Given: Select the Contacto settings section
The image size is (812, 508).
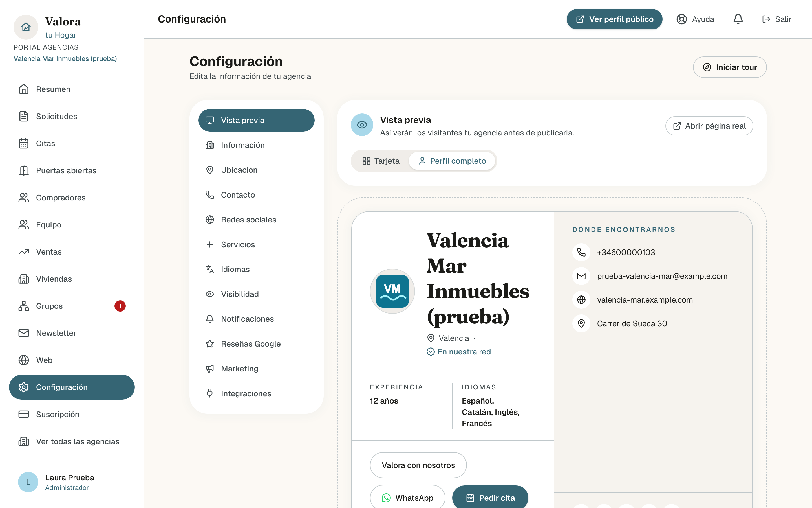Looking at the screenshot, I should (x=256, y=195).
